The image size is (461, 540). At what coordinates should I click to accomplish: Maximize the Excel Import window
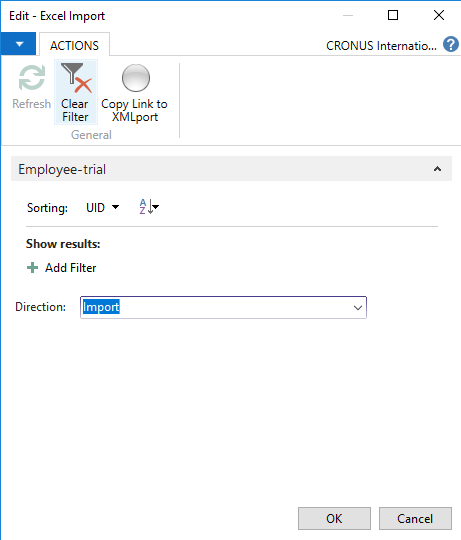pos(393,15)
